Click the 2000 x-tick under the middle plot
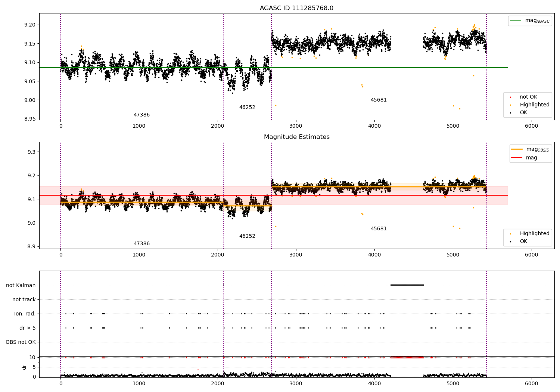 [x=218, y=255]
